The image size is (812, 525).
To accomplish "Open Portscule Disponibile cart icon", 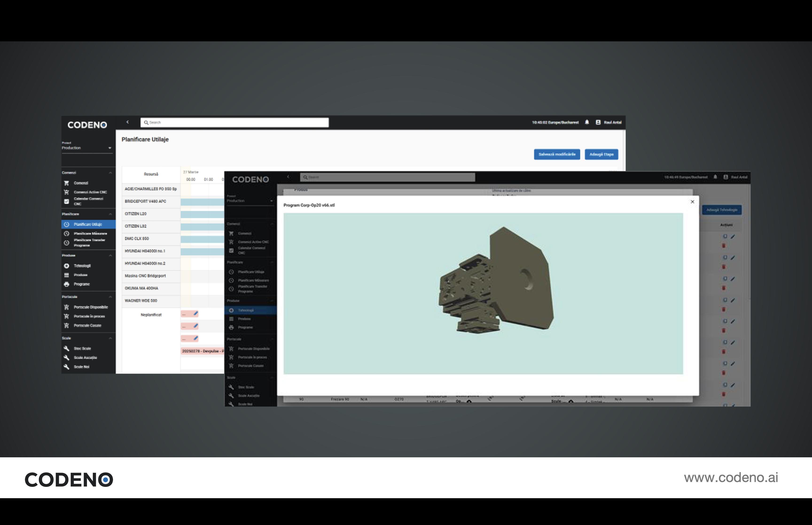I will tap(66, 307).
